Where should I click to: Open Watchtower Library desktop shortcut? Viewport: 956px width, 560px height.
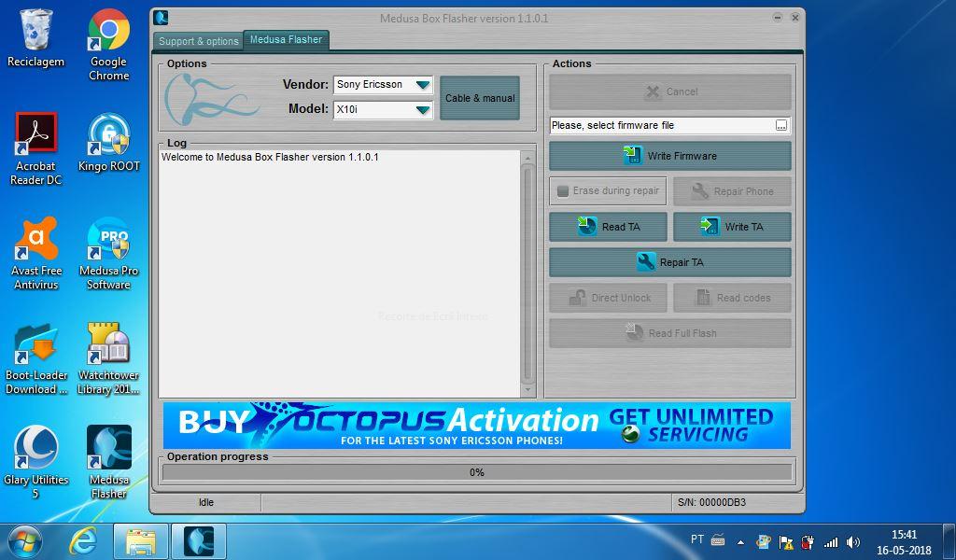click(x=108, y=358)
